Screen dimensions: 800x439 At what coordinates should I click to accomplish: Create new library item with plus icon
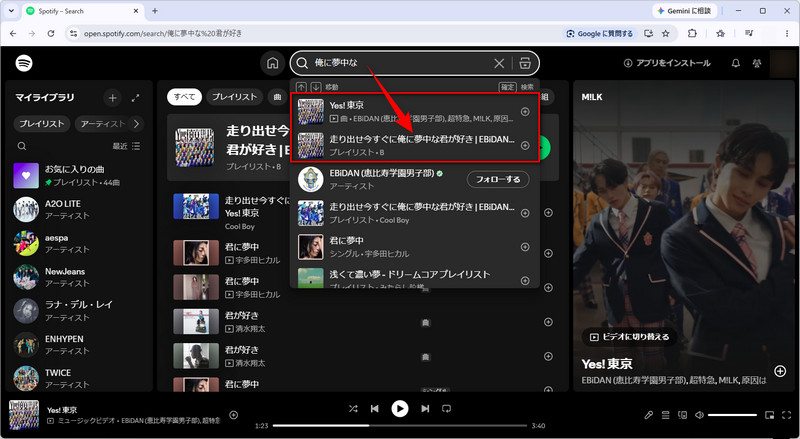click(x=113, y=98)
